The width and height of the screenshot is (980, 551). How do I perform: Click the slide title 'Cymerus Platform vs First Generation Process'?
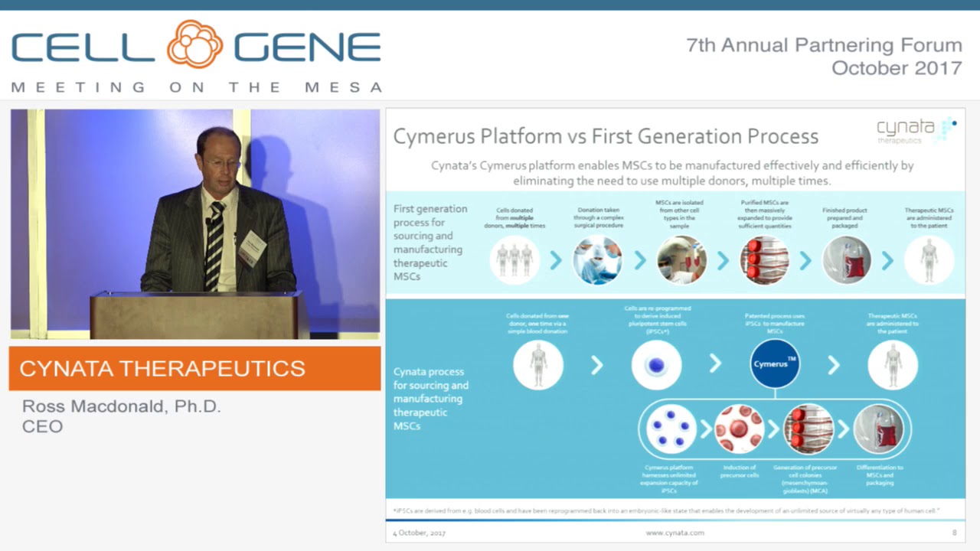[x=606, y=137]
